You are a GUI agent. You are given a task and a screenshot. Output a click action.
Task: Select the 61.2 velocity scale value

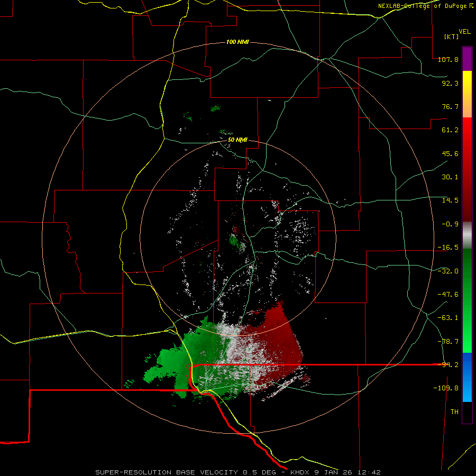click(x=450, y=130)
